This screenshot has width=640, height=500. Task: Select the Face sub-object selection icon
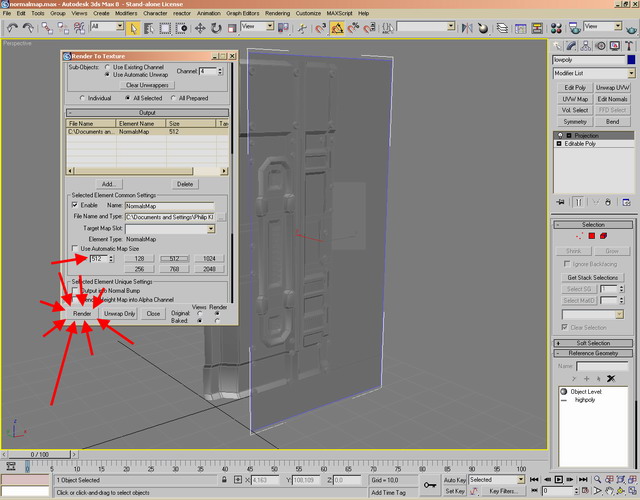click(x=590, y=236)
